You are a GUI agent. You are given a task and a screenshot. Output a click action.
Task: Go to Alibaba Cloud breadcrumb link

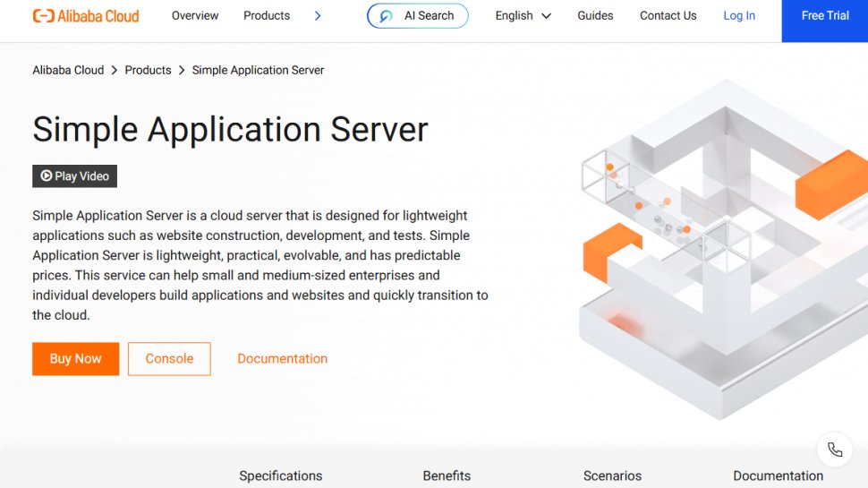click(x=68, y=71)
